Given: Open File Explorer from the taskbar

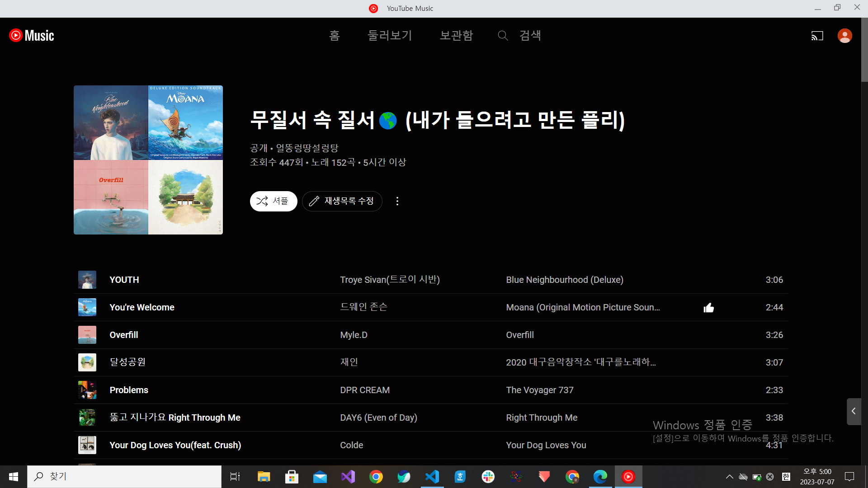Looking at the screenshot, I should pos(264,477).
